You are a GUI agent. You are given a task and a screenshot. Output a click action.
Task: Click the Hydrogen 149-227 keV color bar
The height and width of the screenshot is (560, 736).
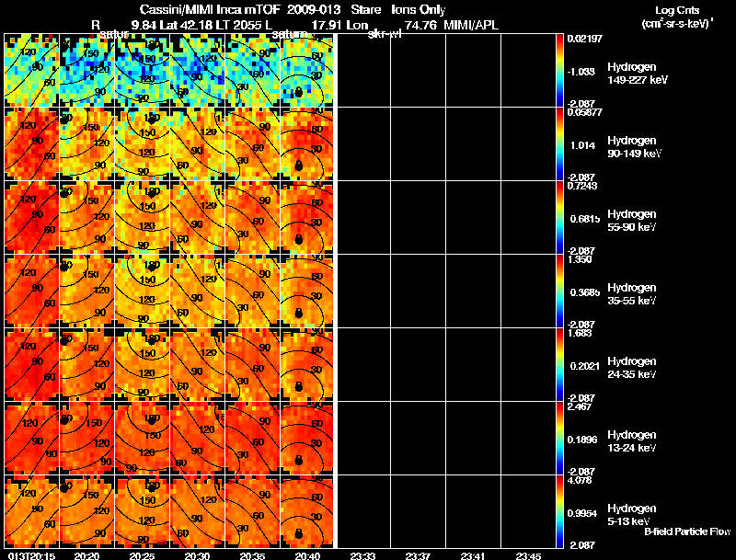(559, 71)
